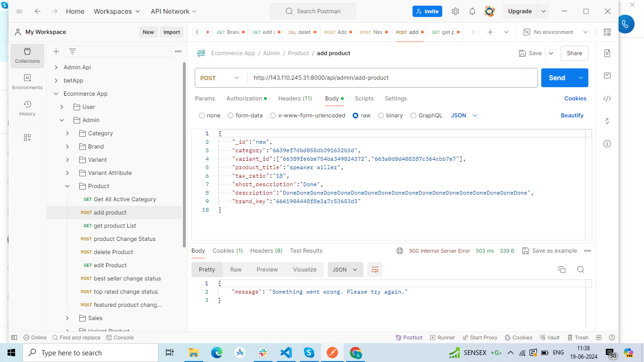
Task: Open the code snippet icon in right sidebar
Action: tap(607, 99)
